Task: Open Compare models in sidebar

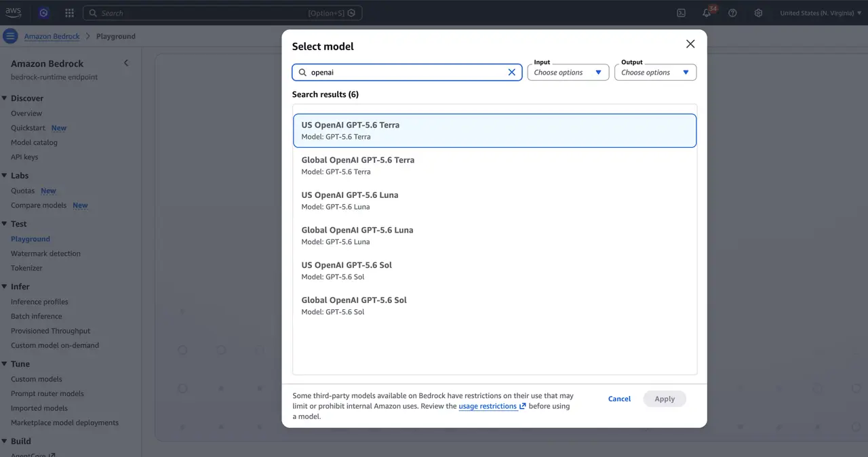Action: (39, 205)
